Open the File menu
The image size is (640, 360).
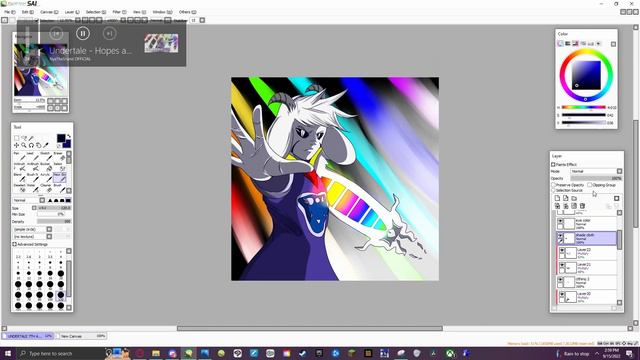click(9, 12)
